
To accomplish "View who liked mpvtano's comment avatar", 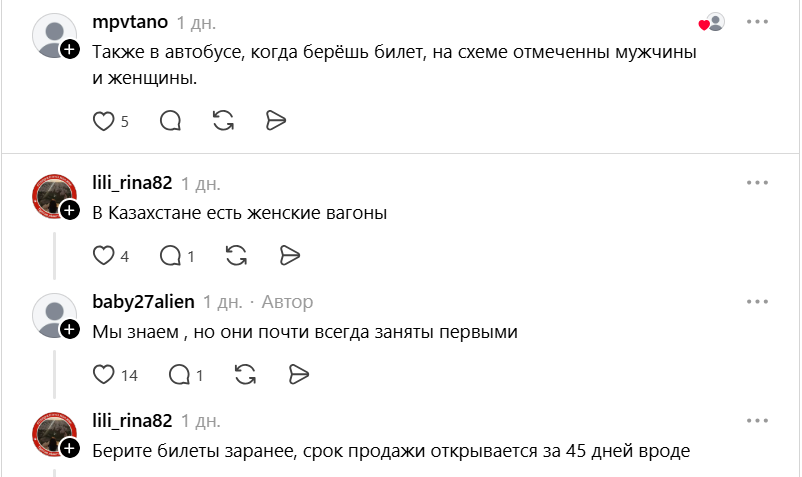I will (712, 22).
